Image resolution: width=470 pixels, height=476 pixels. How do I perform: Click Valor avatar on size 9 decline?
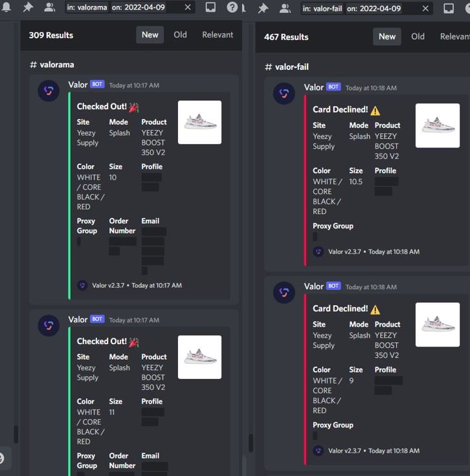coord(284,292)
